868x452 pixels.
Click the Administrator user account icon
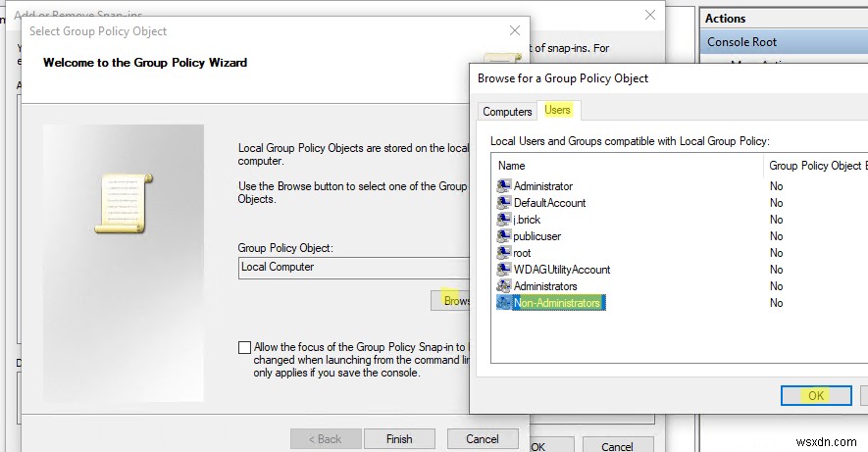pos(504,186)
